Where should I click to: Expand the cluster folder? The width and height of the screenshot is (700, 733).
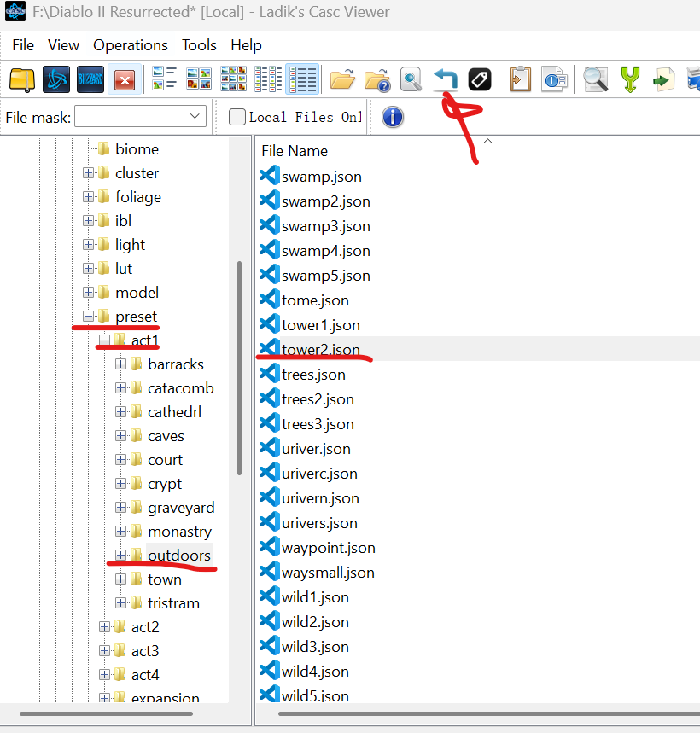(88, 173)
